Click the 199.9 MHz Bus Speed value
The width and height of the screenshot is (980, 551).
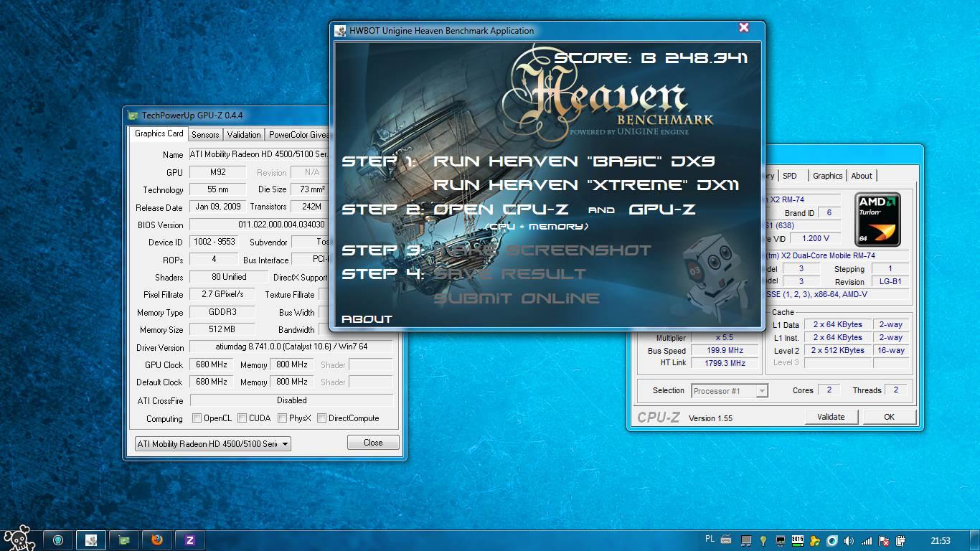725,351
